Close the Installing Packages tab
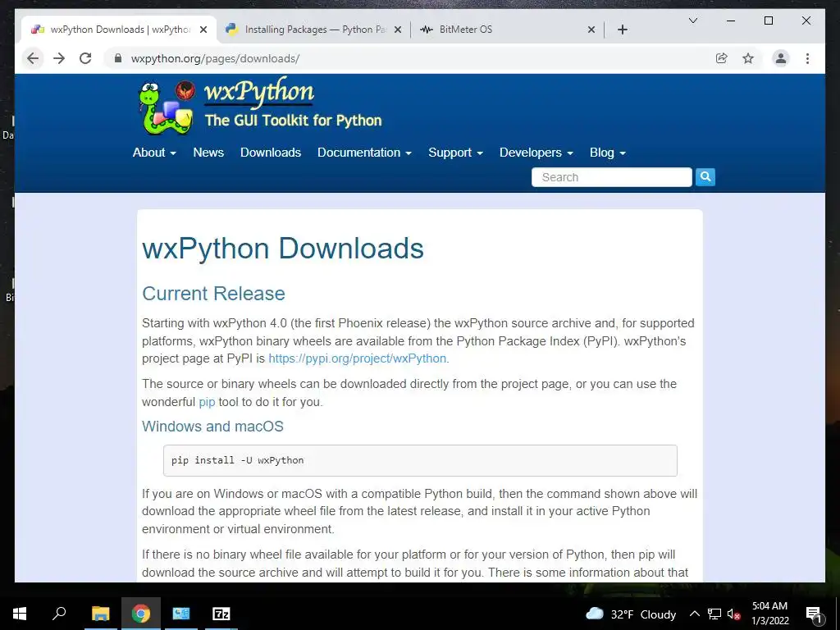840x630 pixels. (x=398, y=30)
